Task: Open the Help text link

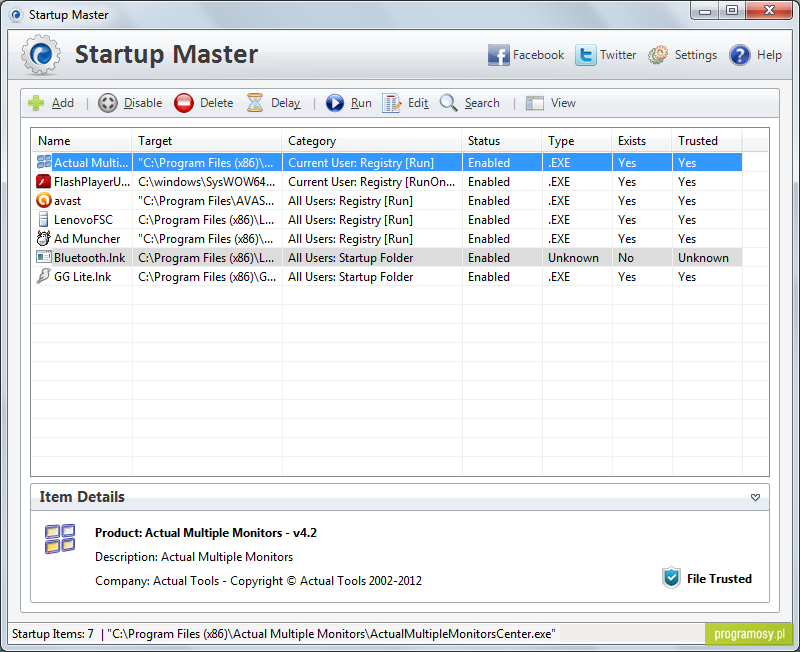Action: (769, 55)
